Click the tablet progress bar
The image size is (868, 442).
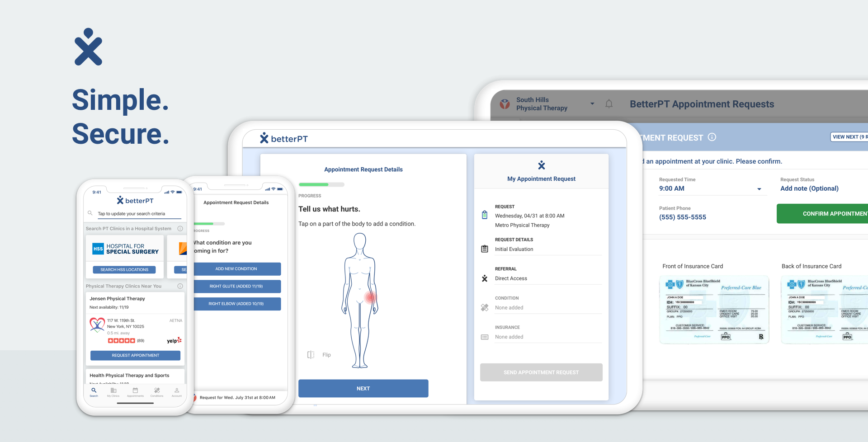(321, 184)
